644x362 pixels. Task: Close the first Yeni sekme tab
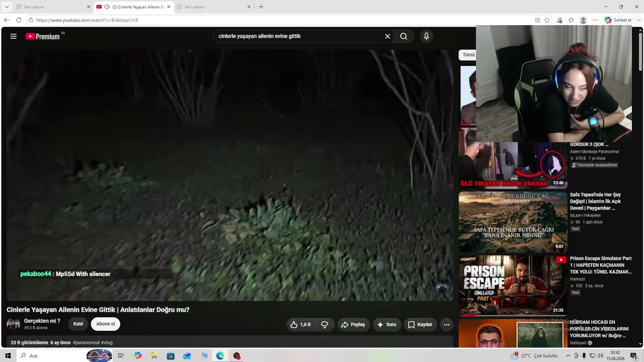[x=89, y=7]
